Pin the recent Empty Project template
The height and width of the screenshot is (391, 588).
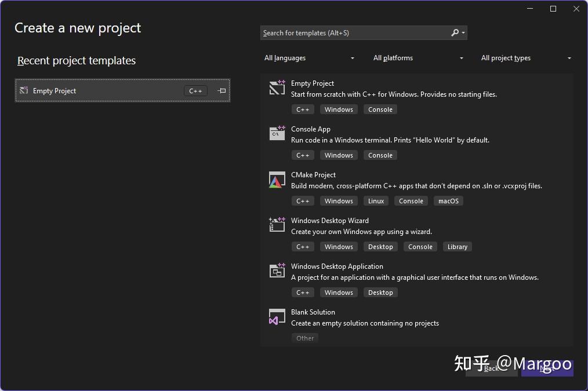[x=222, y=90]
